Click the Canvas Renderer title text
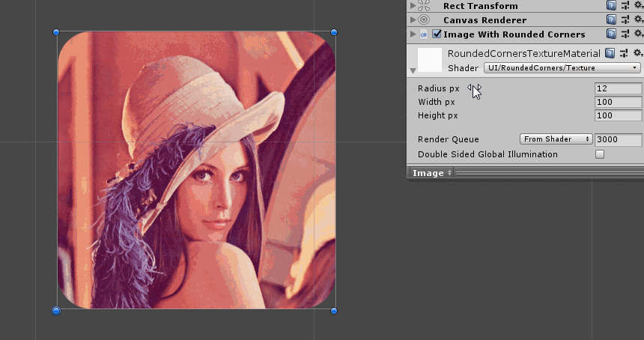Viewport: 644px width, 340px height. point(485,19)
